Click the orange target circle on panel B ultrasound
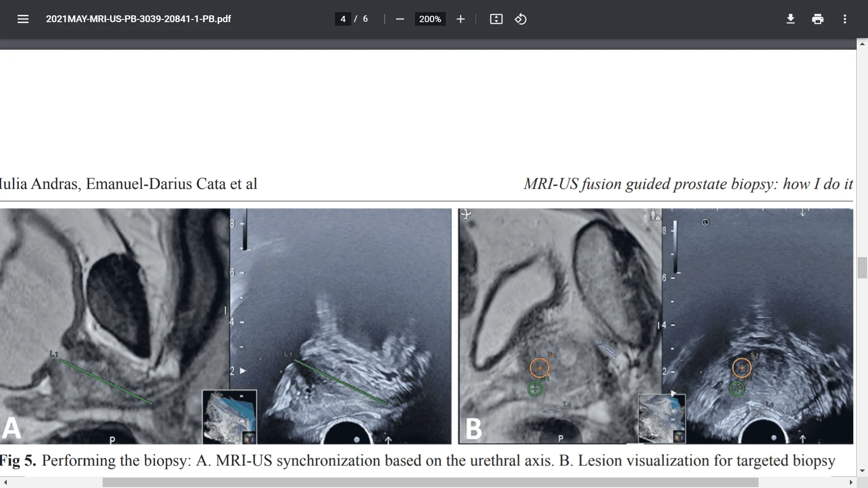The height and width of the screenshot is (488, 868). click(742, 368)
